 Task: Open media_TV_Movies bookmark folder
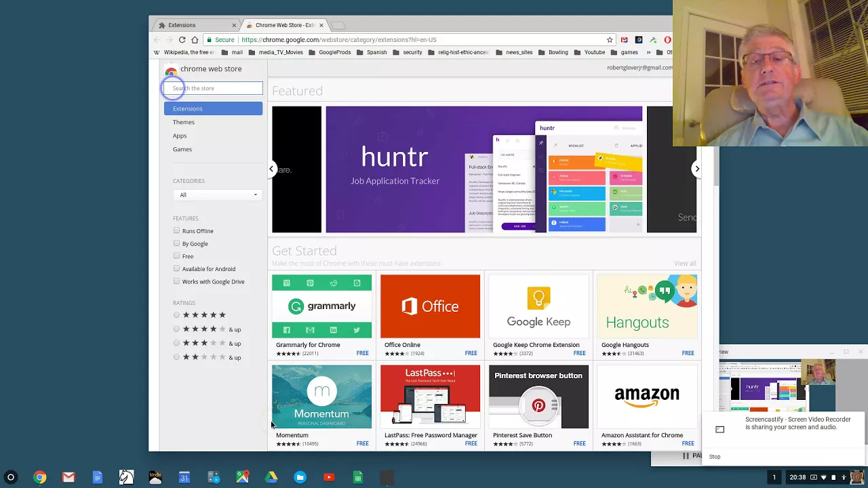click(x=275, y=52)
